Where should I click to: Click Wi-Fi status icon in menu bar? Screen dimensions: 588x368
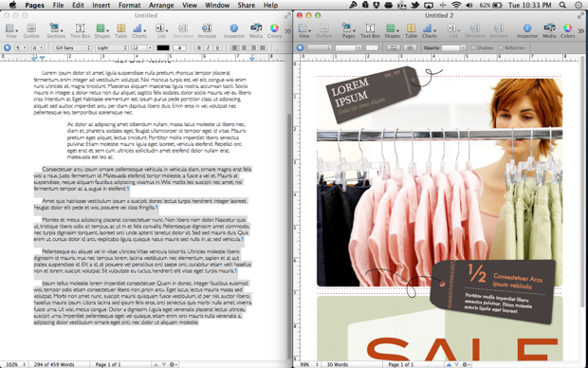tap(456, 5)
